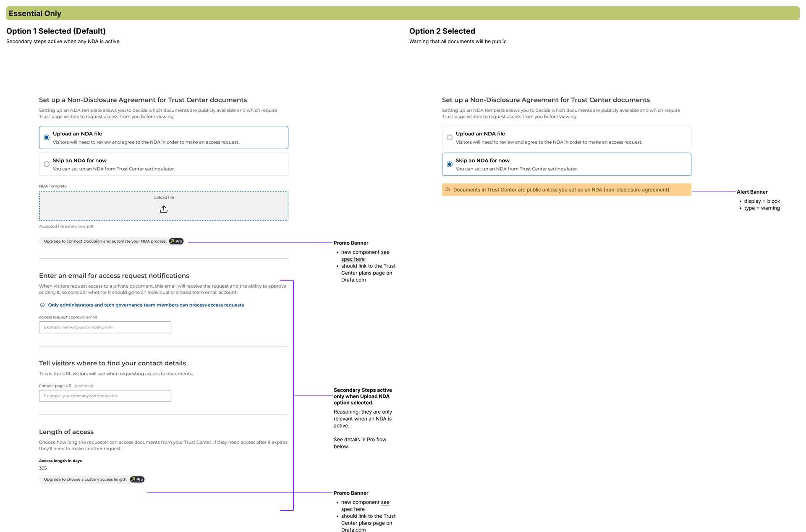Click 'Secondary Steps active only when Upload NDA' note

point(363,396)
